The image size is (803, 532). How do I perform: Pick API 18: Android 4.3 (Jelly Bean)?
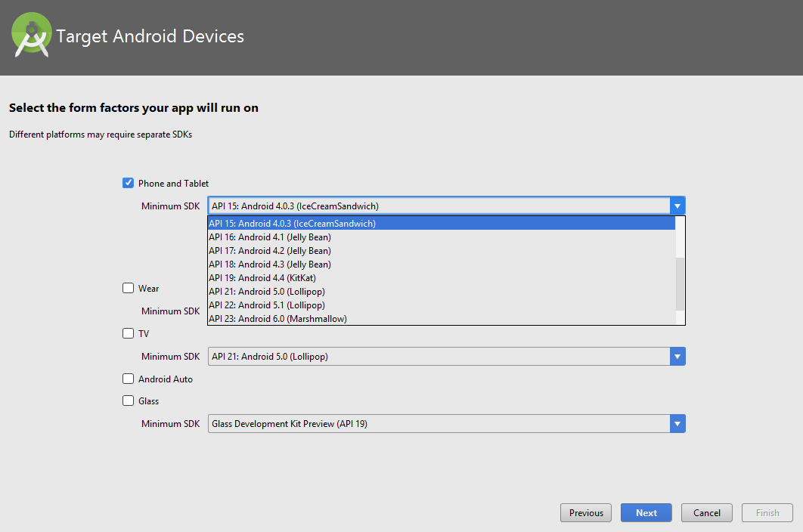pos(442,264)
